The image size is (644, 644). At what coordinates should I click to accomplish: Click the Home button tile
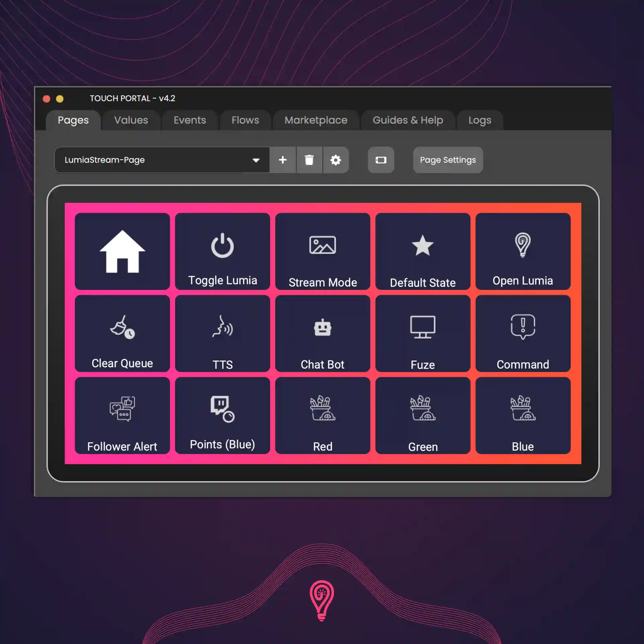[122, 251]
